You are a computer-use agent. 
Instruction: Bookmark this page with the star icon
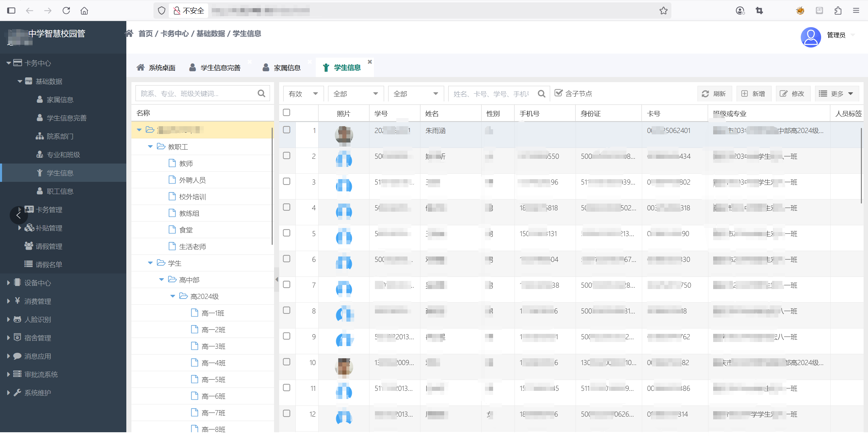[x=663, y=11]
